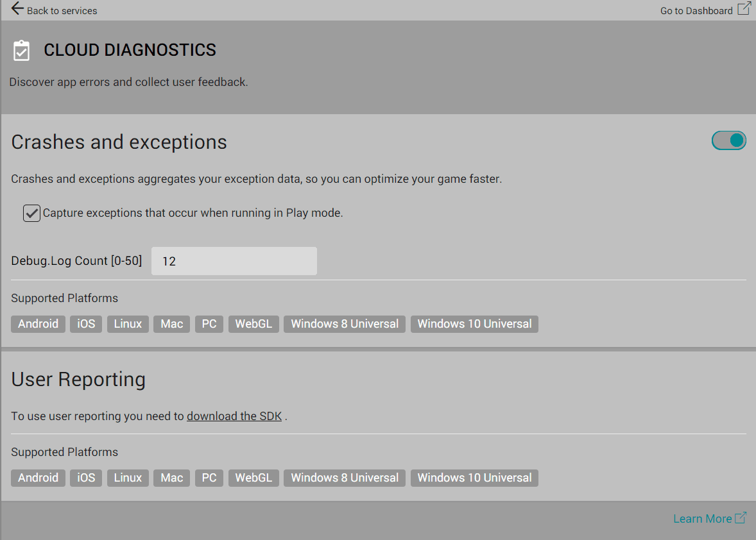
Task: Open the 'Go to Dashboard' link
Action: (x=696, y=11)
